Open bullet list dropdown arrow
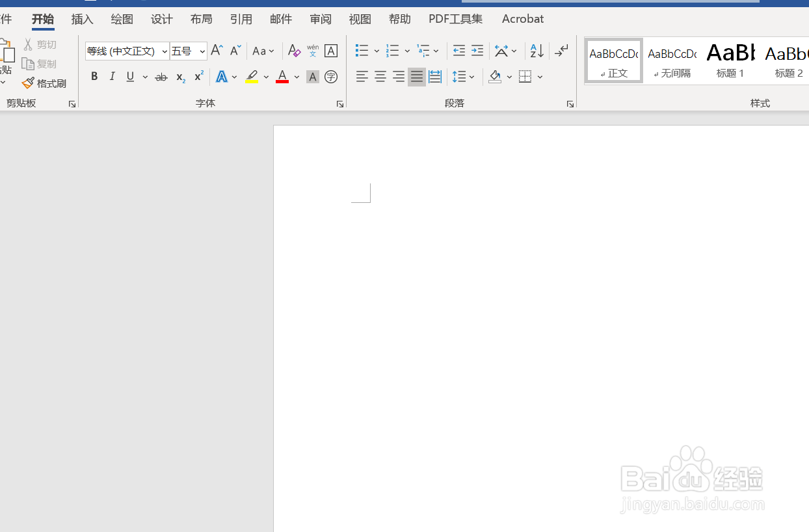Screen dimensions: 809x532 click(377, 51)
